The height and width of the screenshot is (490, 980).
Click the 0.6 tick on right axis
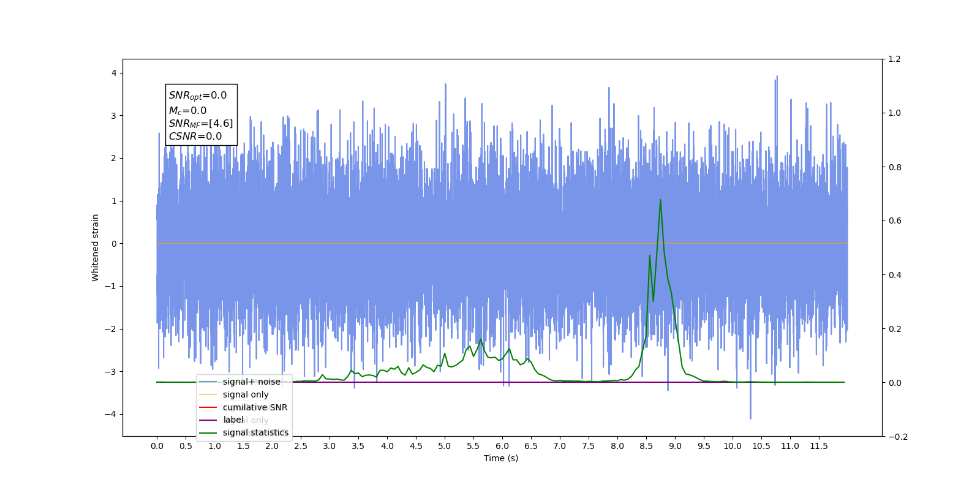point(895,221)
